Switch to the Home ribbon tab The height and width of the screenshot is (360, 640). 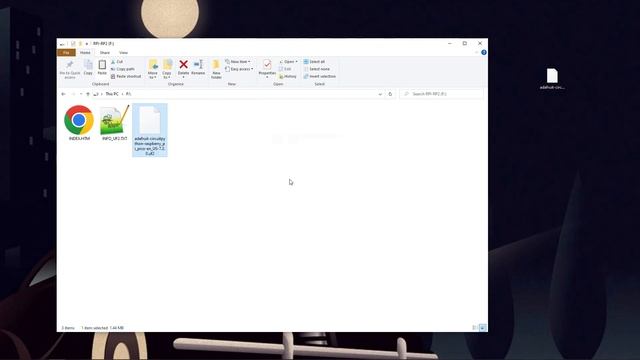pos(85,53)
